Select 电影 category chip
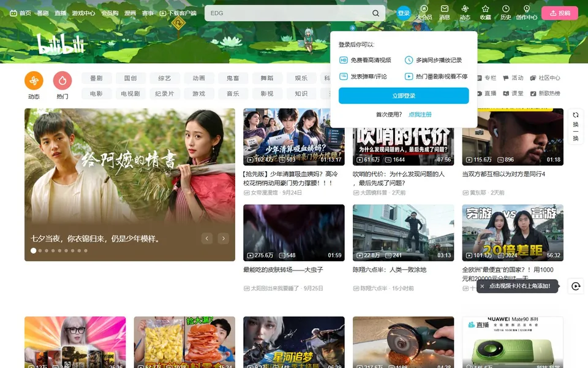588x368 pixels. point(96,93)
